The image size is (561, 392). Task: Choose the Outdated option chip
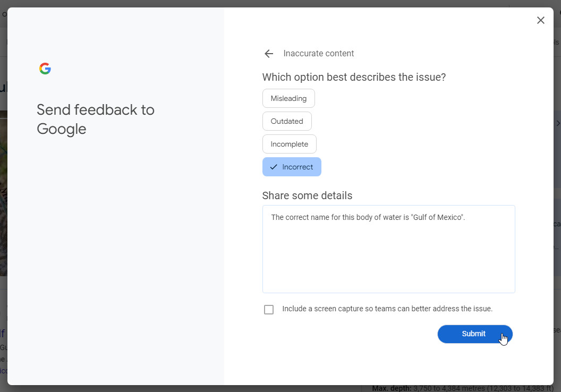pyautogui.click(x=287, y=121)
